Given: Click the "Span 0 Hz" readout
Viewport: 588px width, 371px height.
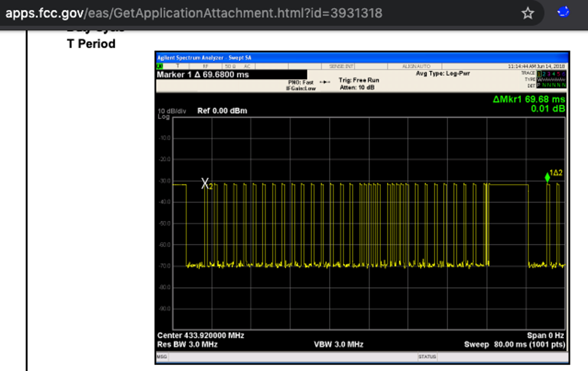Looking at the screenshot, I should click(546, 335).
